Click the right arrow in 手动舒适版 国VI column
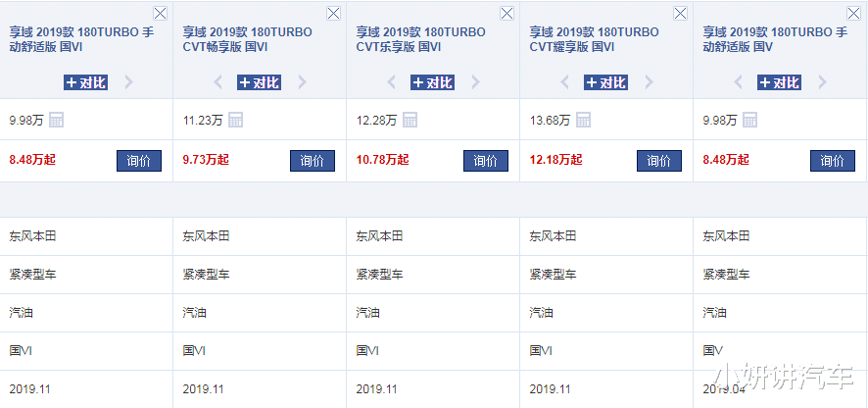The image size is (868, 408). (128, 82)
